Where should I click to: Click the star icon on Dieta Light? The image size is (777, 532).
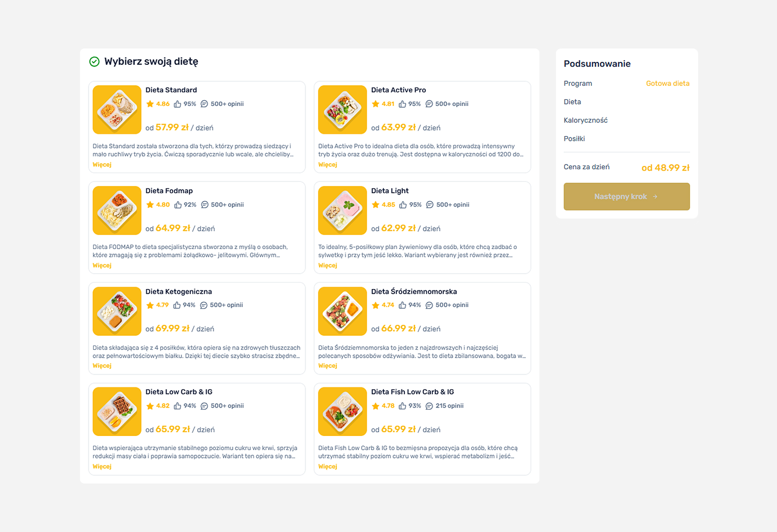[x=375, y=205]
